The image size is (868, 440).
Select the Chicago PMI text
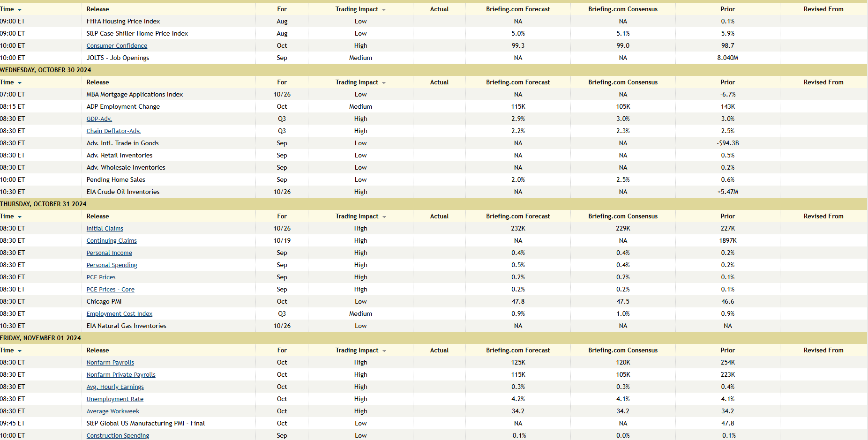tap(104, 301)
